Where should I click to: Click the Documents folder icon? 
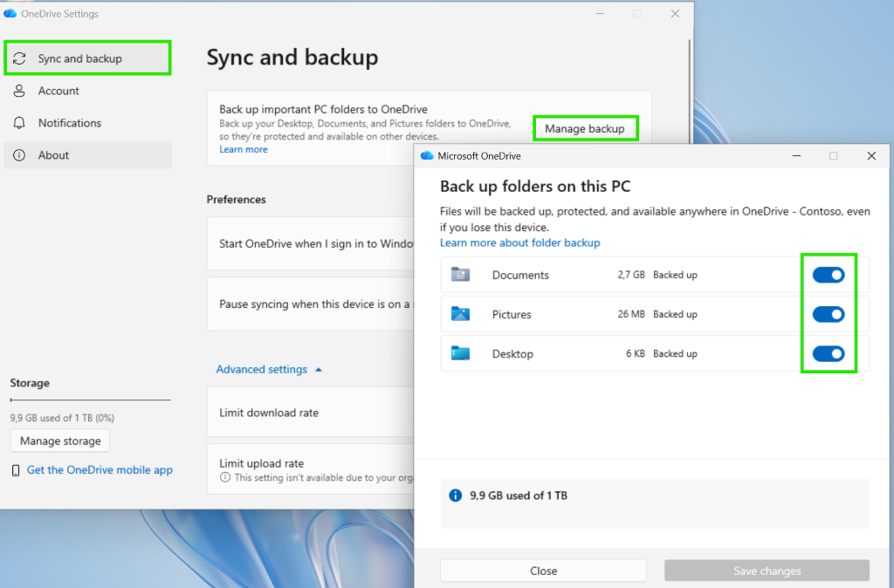(x=460, y=275)
